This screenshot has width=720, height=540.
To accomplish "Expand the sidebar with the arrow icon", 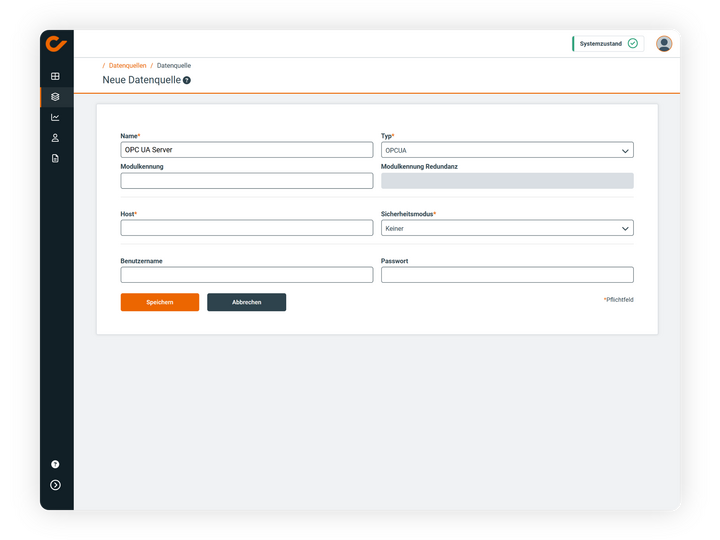I will 55,485.
